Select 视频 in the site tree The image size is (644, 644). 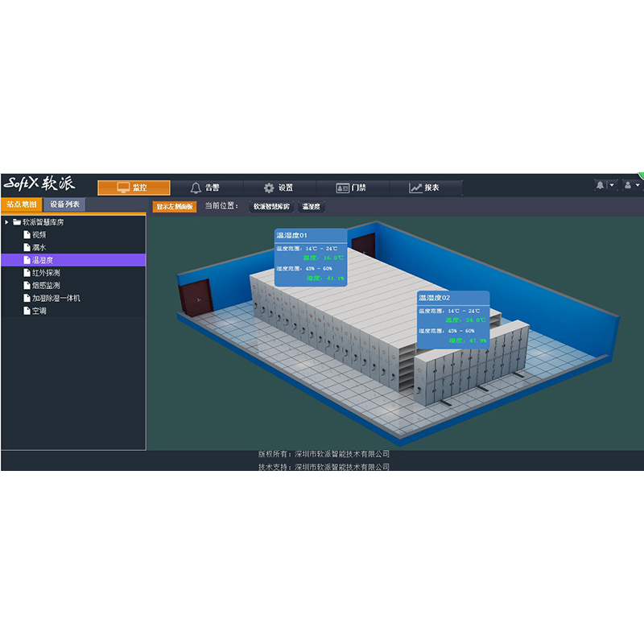coord(39,234)
